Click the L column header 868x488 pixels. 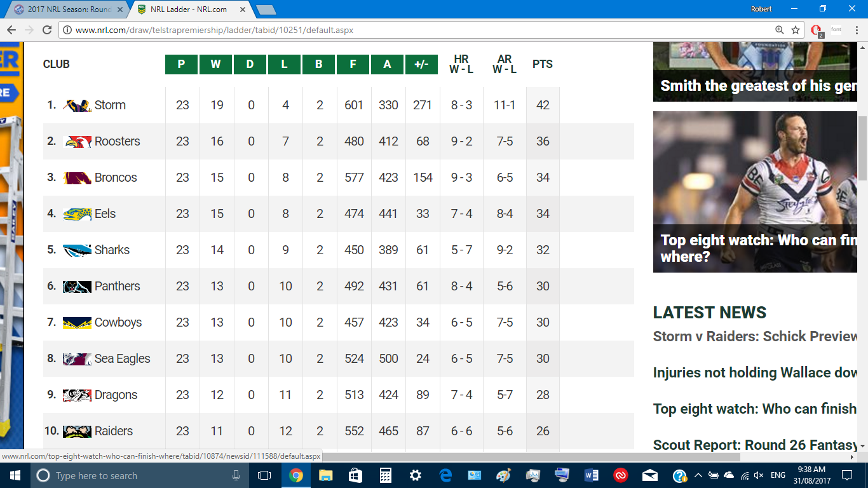pyautogui.click(x=284, y=64)
